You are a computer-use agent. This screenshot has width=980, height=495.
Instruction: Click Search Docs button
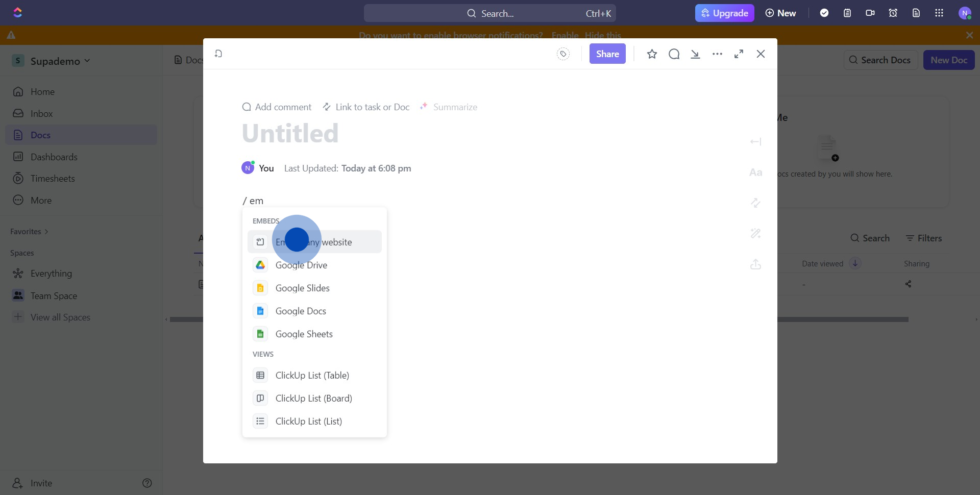point(880,60)
